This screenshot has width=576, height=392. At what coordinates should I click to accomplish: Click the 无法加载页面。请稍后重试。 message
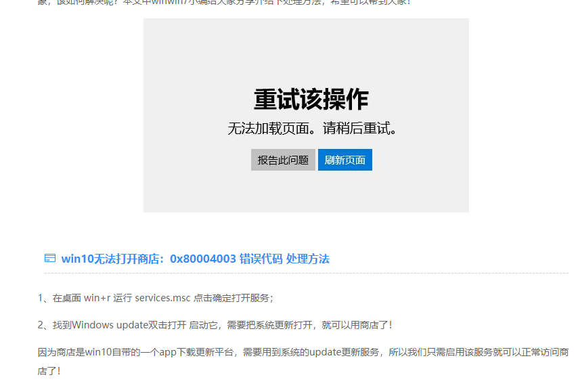point(312,129)
